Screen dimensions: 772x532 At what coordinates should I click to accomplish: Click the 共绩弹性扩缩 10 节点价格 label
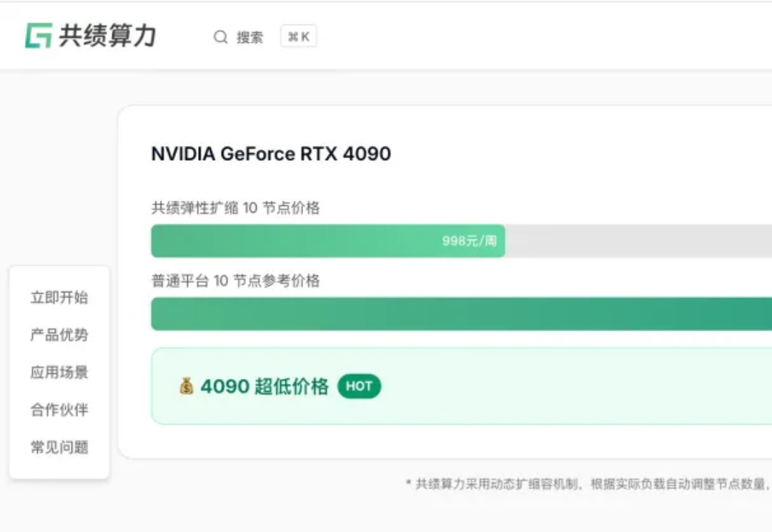tap(235, 208)
